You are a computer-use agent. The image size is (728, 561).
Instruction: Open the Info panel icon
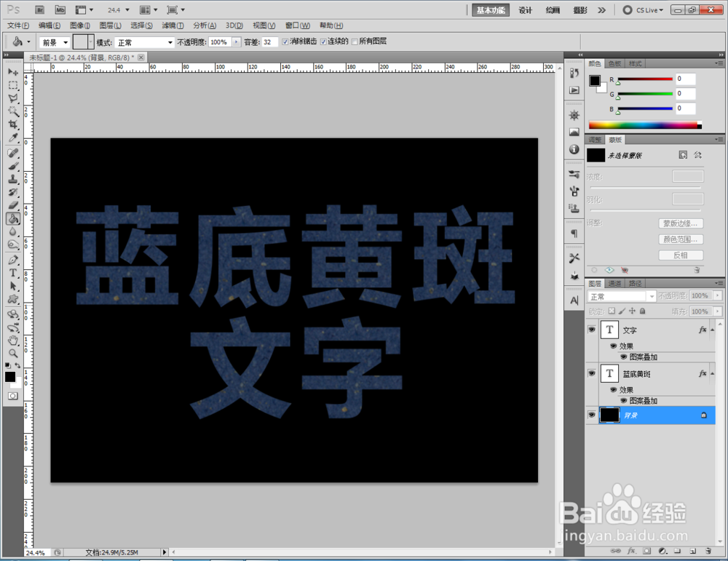(574, 149)
